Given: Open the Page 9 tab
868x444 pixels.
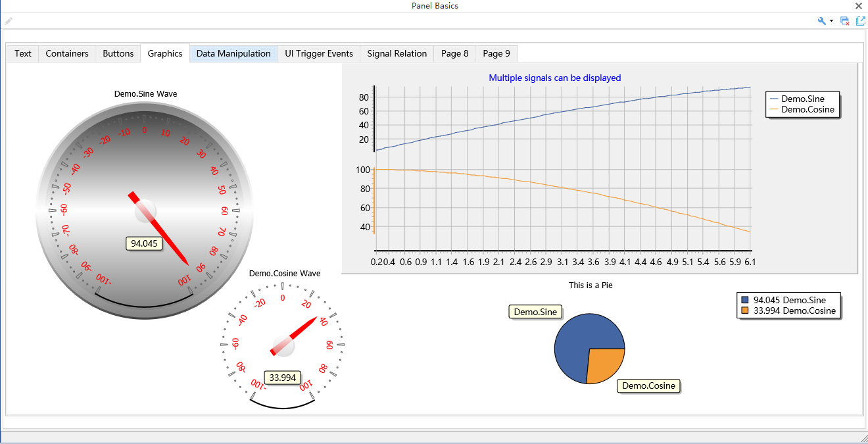Looking at the screenshot, I should point(496,53).
